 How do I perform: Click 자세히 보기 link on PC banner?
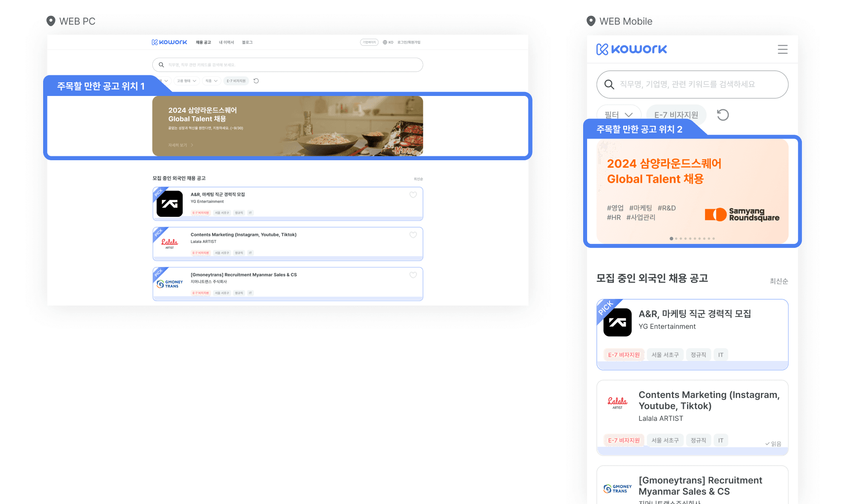pyautogui.click(x=180, y=145)
